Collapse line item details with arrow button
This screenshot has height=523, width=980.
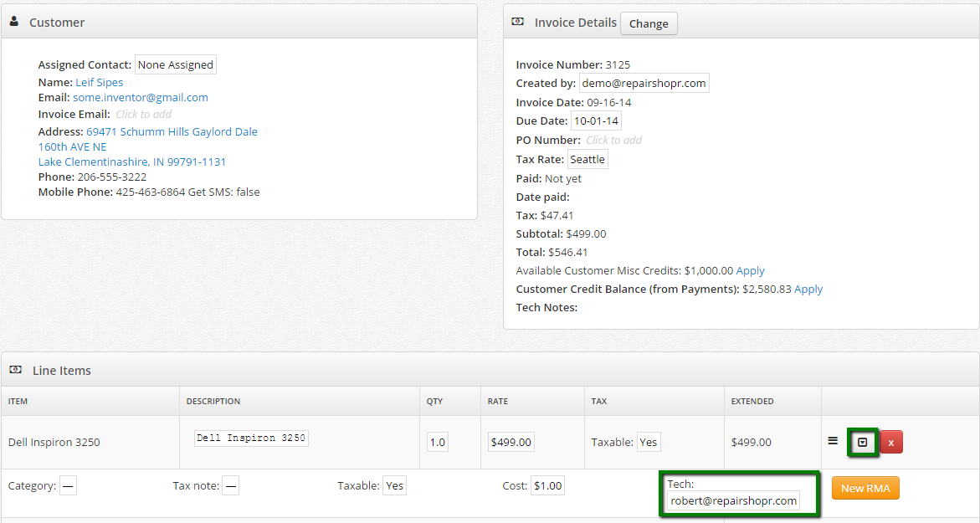coord(862,442)
